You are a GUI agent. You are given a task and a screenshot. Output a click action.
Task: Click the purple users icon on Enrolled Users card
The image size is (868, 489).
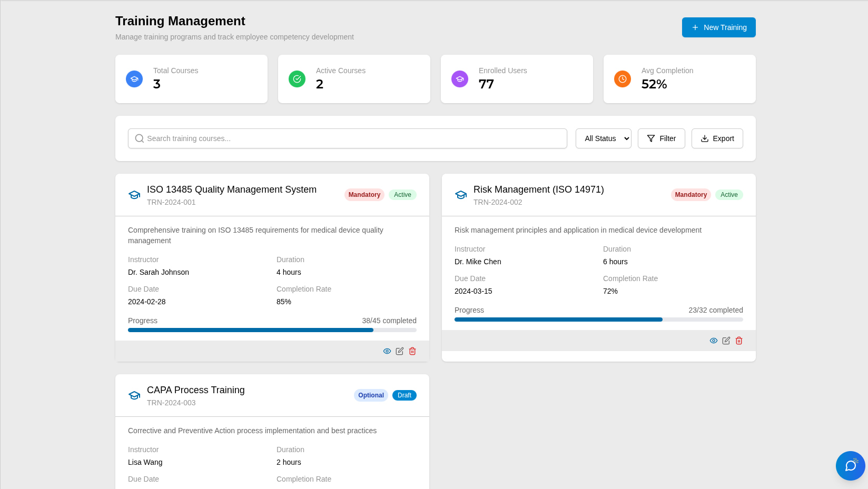[459, 78]
